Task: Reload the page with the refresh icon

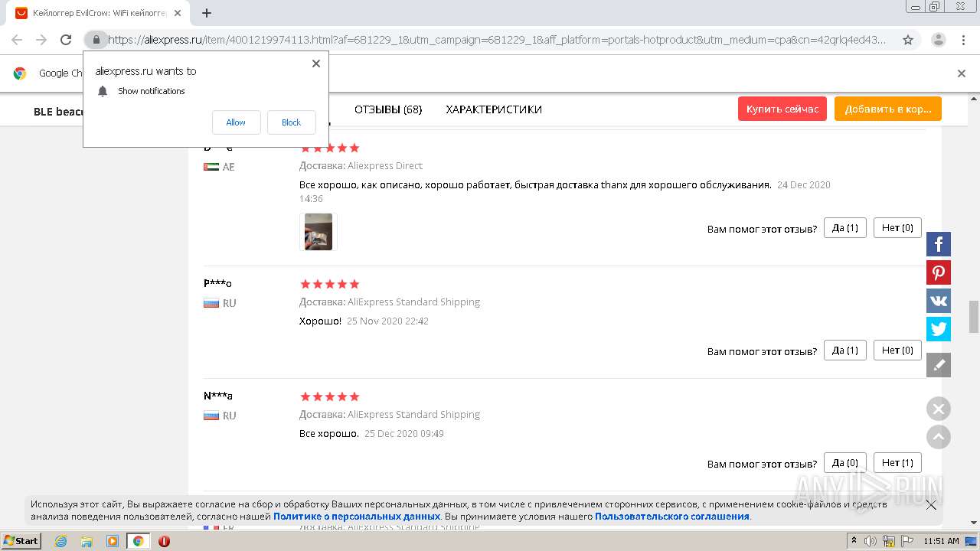Action: pyautogui.click(x=66, y=40)
